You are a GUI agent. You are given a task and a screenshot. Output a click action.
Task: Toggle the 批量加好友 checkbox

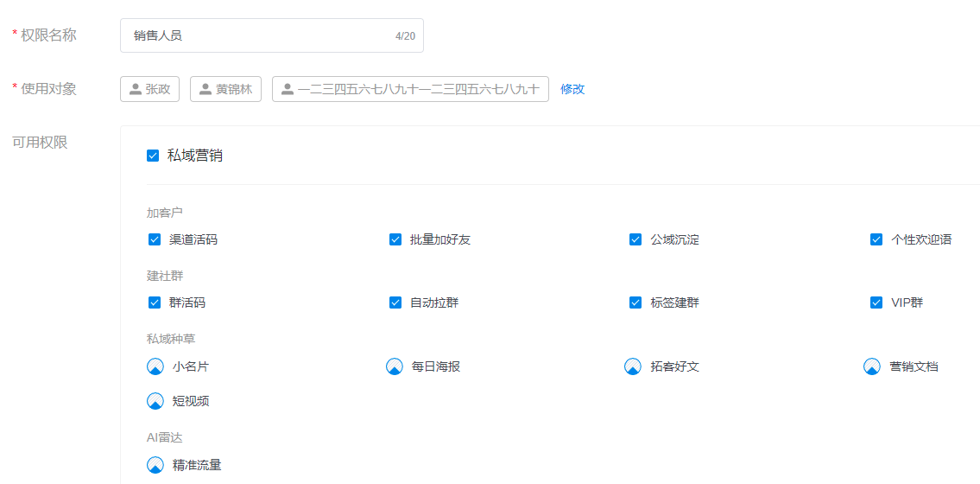pos(395,239)
